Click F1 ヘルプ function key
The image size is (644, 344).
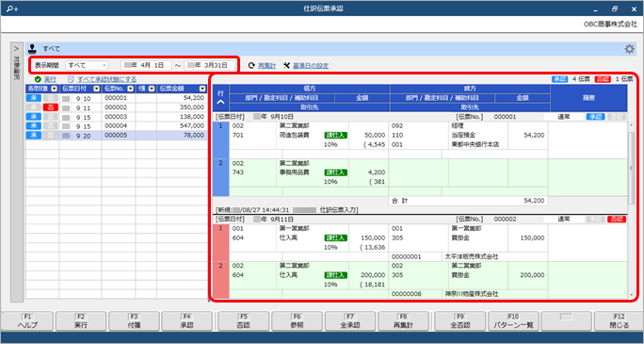[27, 321]
